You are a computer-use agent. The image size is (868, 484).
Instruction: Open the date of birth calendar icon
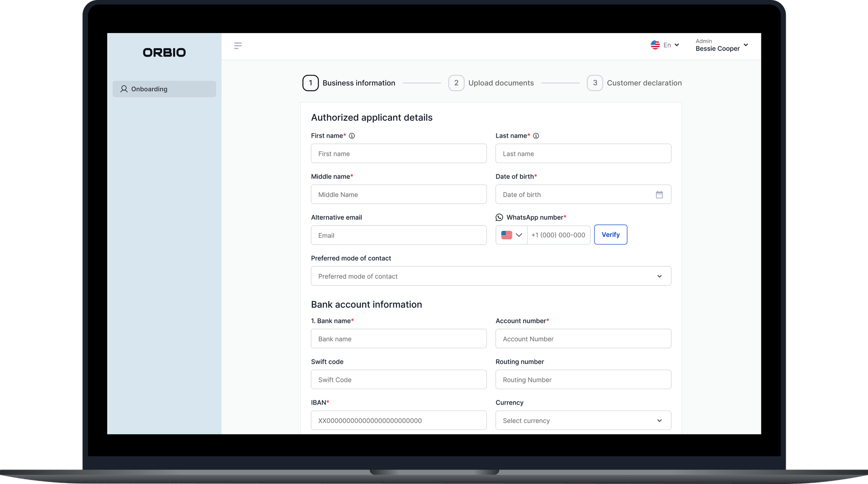[x=659, y=195]
